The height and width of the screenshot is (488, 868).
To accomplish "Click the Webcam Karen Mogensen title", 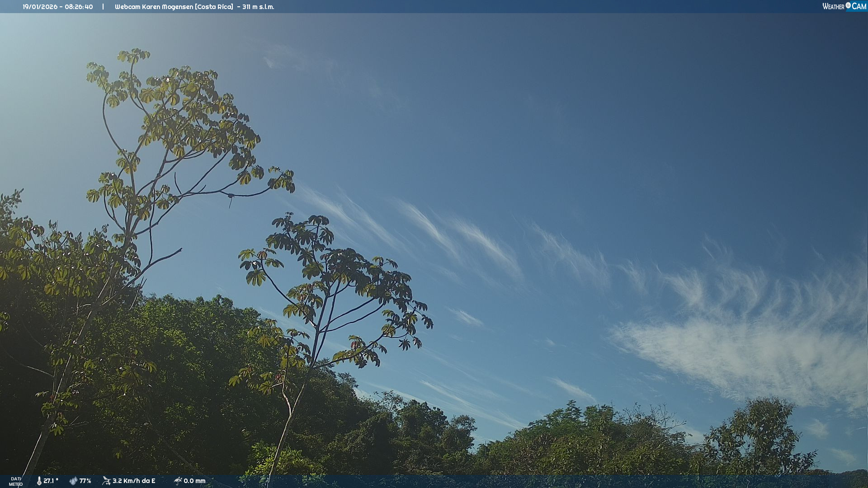I will 154,7.
